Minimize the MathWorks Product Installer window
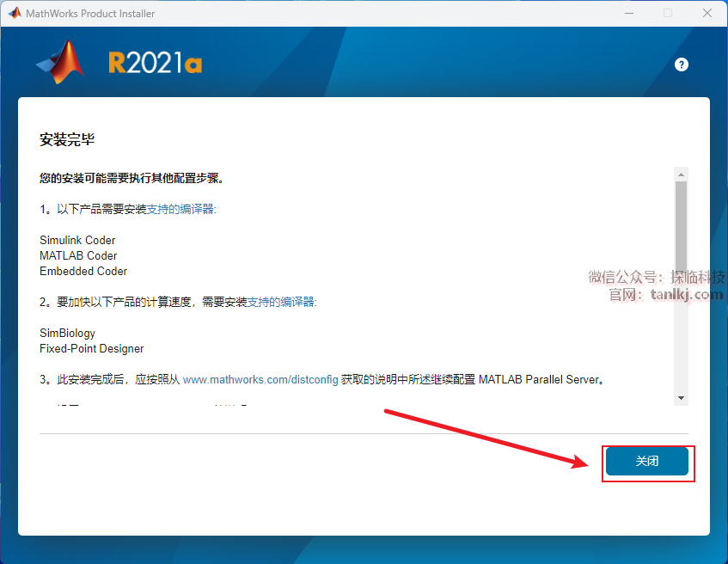 click(x=629, y=13)
